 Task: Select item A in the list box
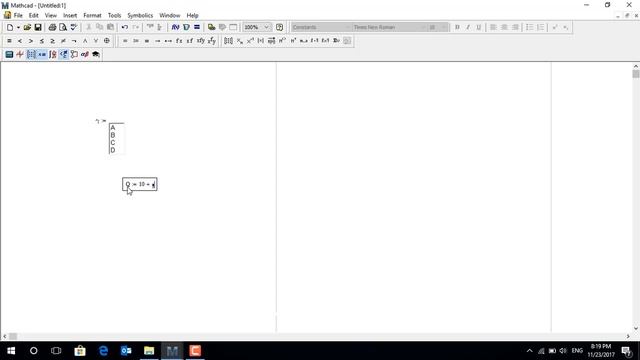[x=113, y=128]
